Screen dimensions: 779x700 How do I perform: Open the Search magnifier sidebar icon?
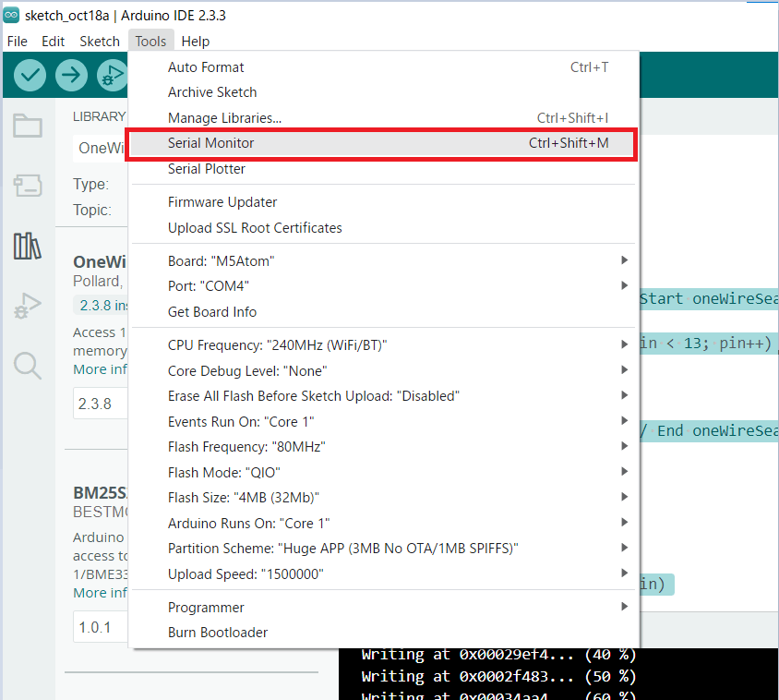point(28,366)
